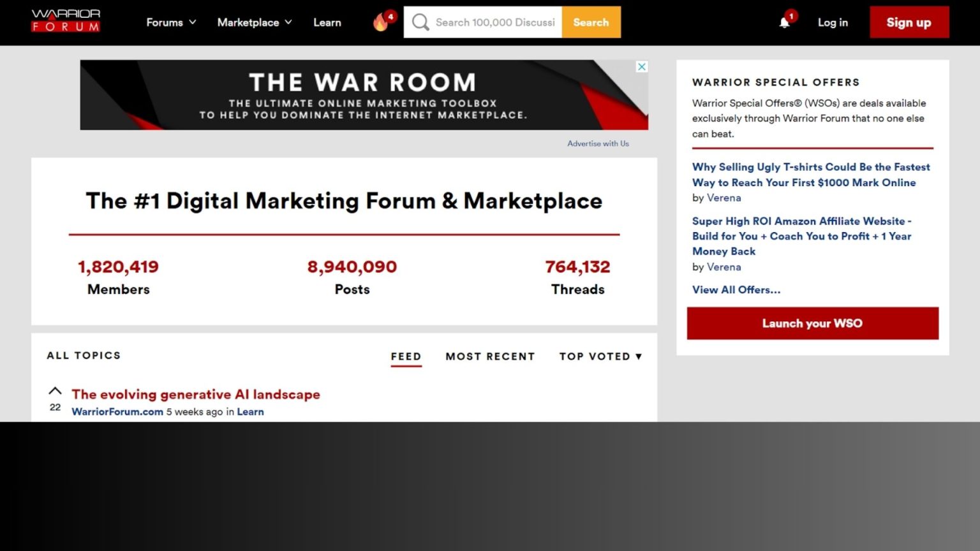Viewport: 980px width, 551px height.
Task: Click the Sign up button
Action: point(909,22)
